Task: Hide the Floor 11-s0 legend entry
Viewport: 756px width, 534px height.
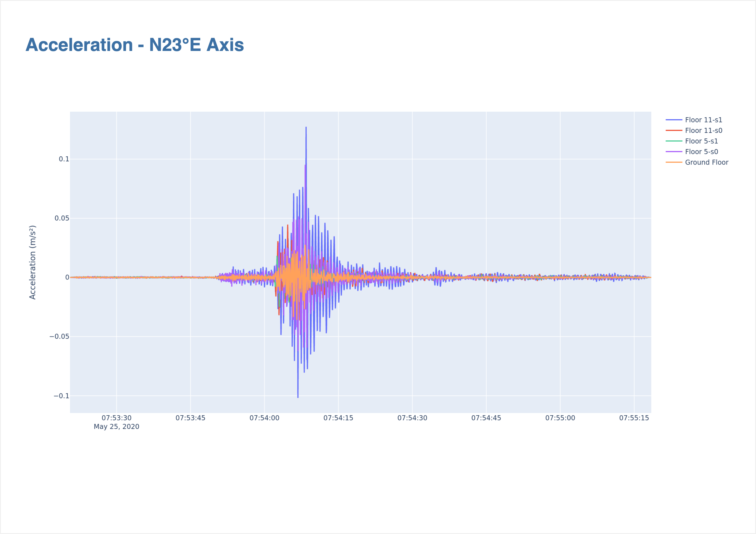Action: click(703, 130)
